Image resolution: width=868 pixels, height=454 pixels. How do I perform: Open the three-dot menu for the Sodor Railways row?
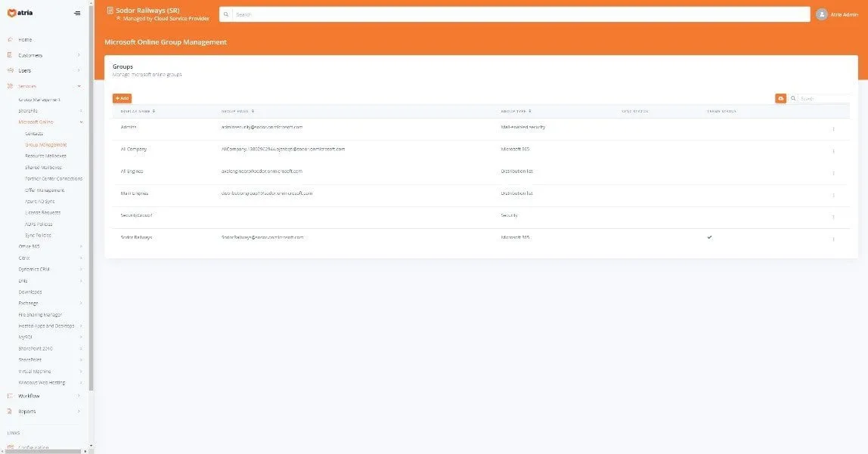tap(833, 239)
